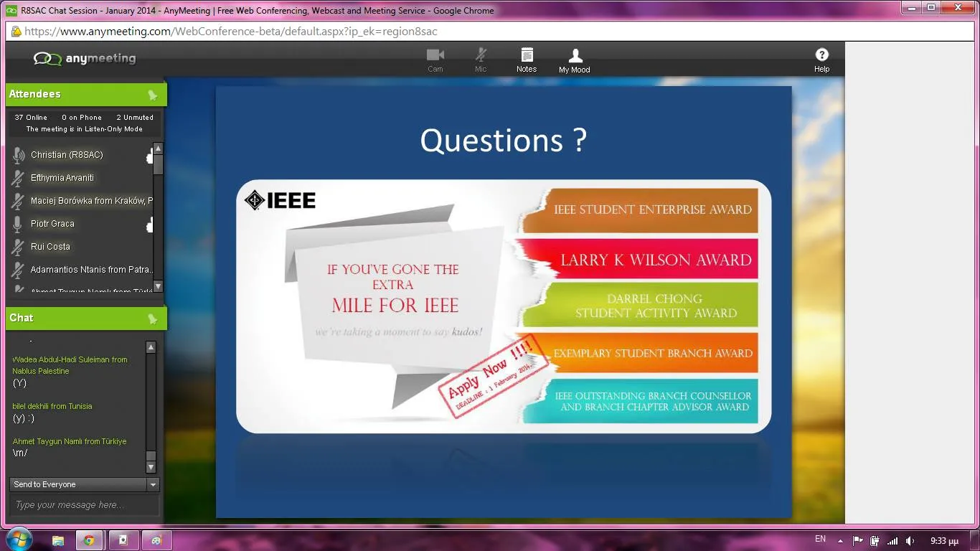Image resolution: width=980 pixels, height=551 pixels.
Task: Click the chat message input field
Action: (x=85, y=505)
